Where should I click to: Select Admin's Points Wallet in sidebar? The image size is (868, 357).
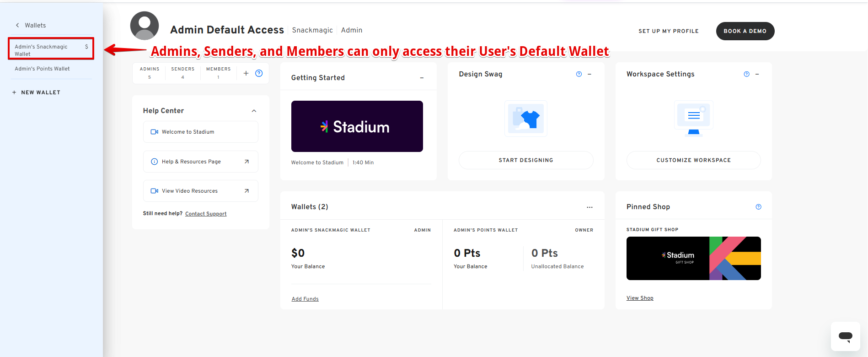[x=42, y=69]
